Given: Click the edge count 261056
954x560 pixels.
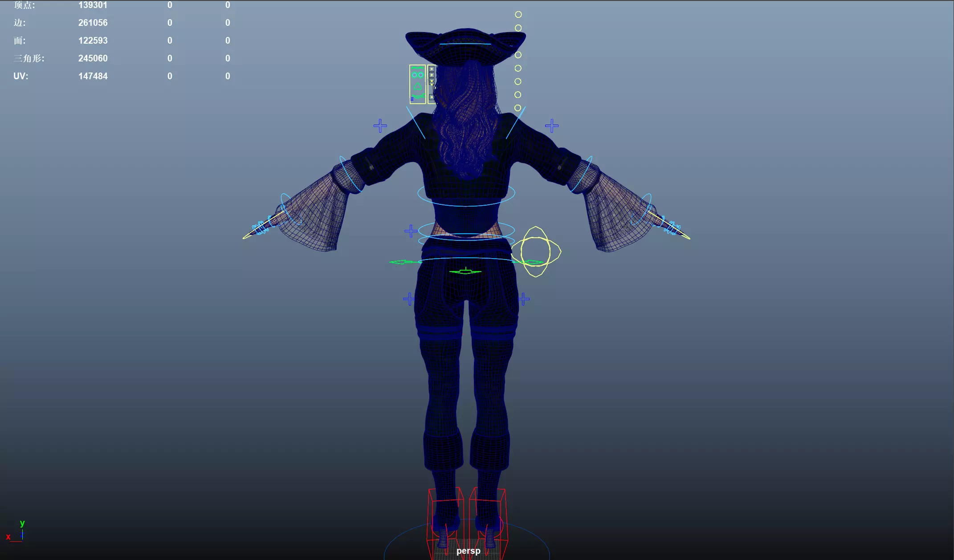Looking at the screenshot, I should [93, 23].
